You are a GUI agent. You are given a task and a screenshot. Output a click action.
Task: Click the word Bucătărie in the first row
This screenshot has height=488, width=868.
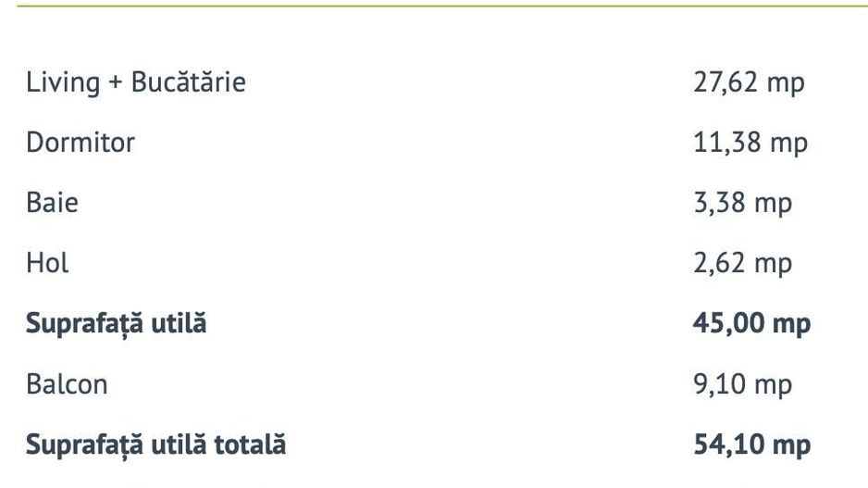click(x=188, y=82)
